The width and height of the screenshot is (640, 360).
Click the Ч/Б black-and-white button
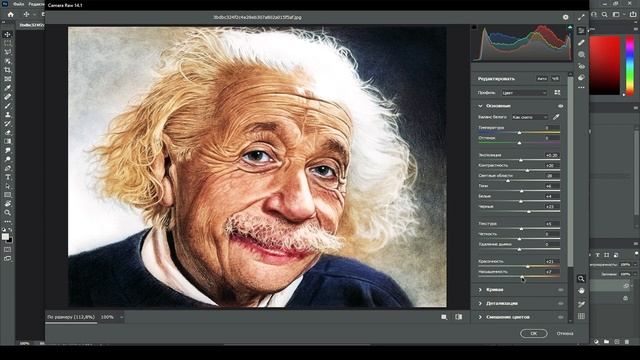(555, 78)
